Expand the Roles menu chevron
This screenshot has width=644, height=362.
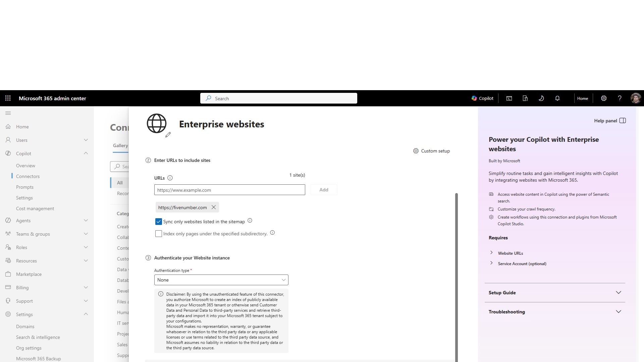tap(86, 247)
